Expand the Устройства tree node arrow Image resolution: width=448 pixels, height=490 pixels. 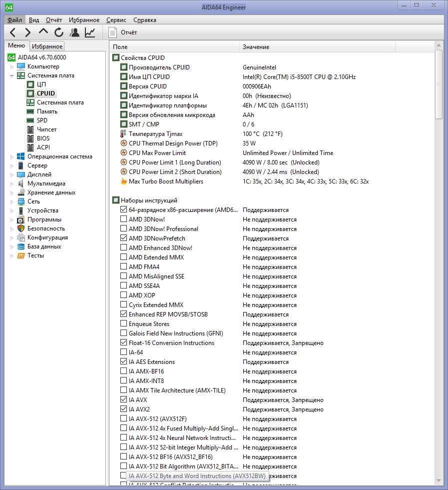(12, 211)
